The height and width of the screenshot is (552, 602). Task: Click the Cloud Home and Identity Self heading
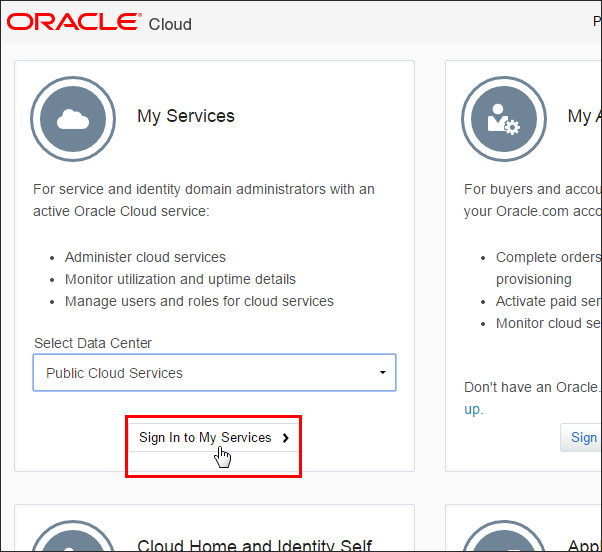point(254,545)
